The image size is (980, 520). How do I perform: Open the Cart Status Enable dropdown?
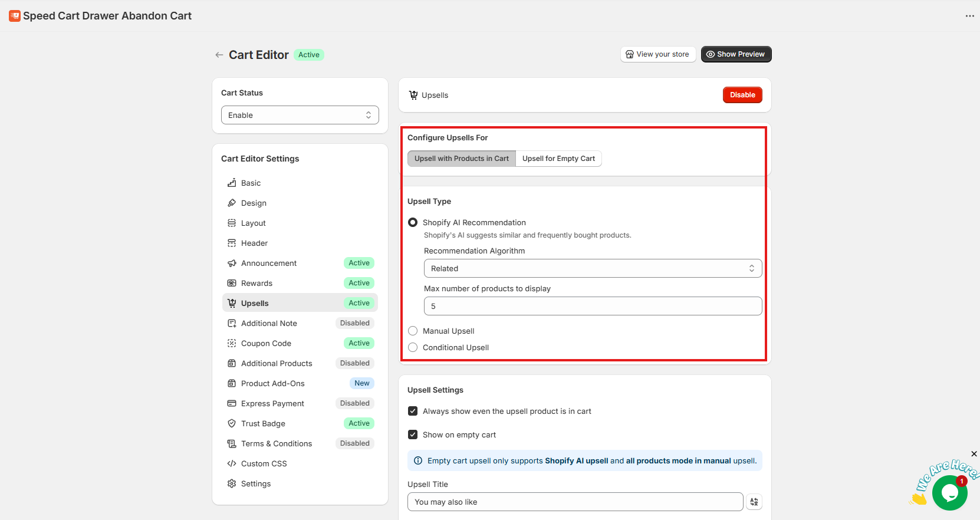pos(300,115)
